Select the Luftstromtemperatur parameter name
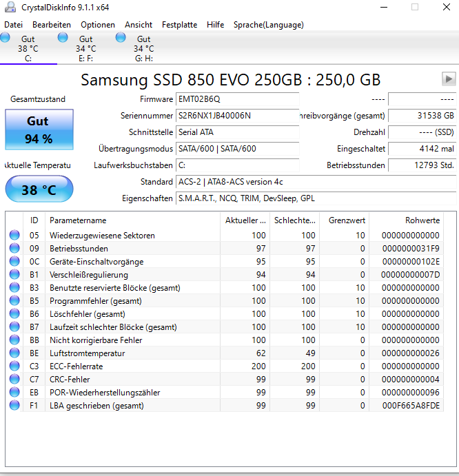The height and width of the screenshot is (476, 459). pos(88,353)
